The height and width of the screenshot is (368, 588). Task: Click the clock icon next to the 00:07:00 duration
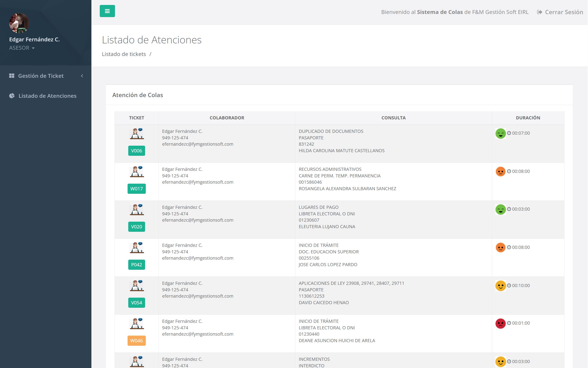509,133
